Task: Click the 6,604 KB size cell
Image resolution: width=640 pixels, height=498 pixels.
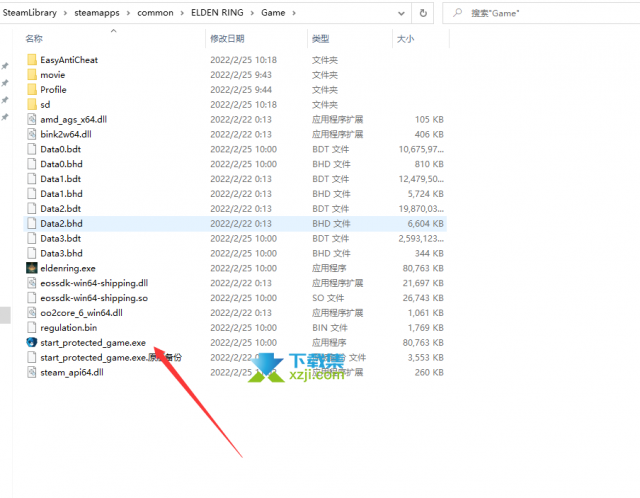Action: pos(425,224)
